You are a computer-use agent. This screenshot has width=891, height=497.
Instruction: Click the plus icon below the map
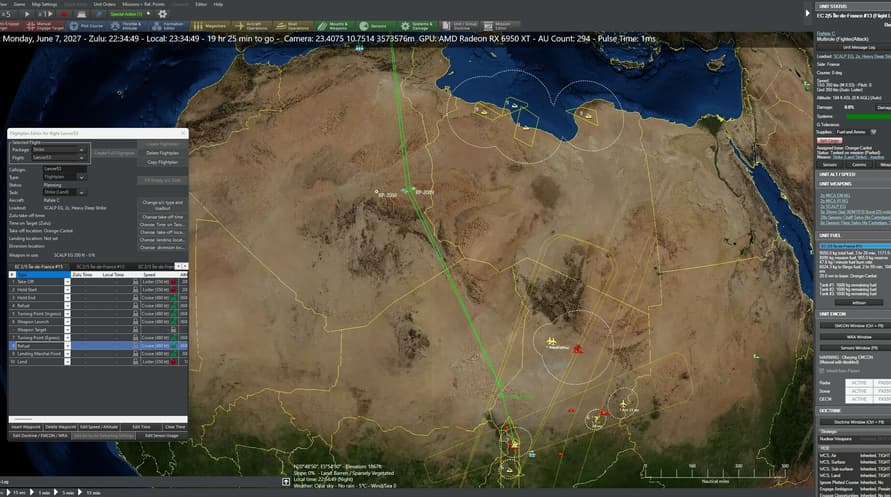pos(286,482)
